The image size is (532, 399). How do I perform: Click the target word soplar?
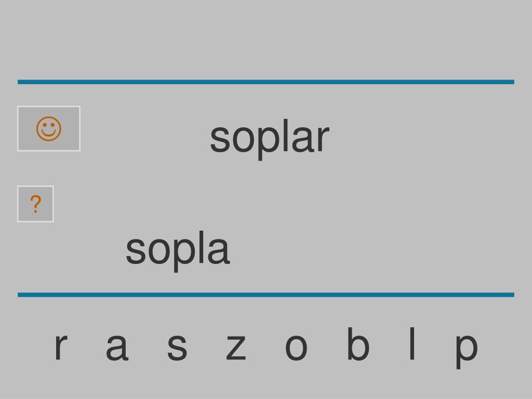click(x=270, y=138)
